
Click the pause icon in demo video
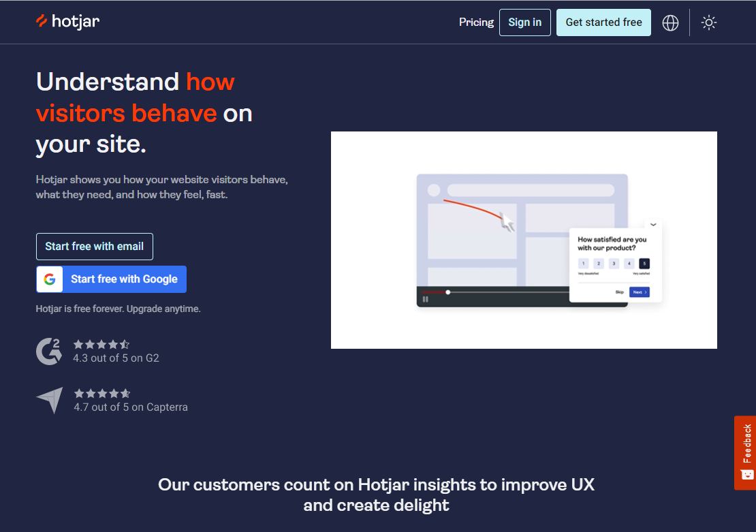click(x=425, y=299)
